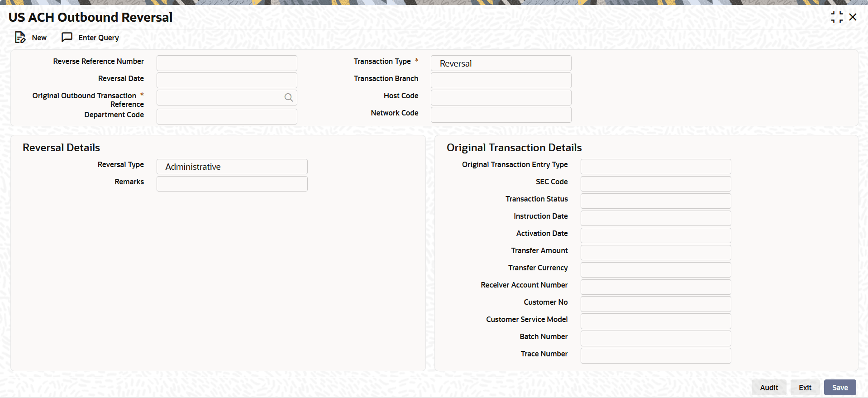The image size is (868, 398).
Task: Click the 'US ACH Outbound Reversal' title text
Action: (x=91, y=17)
